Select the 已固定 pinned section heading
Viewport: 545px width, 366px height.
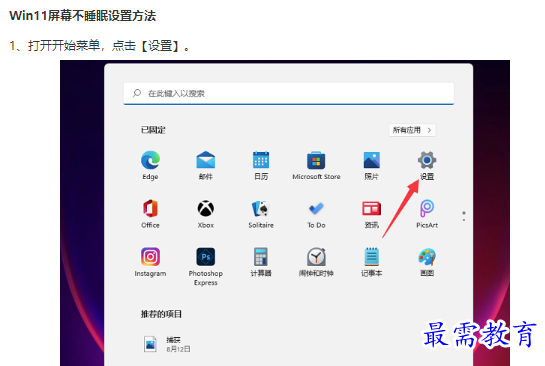pos(153,130)
